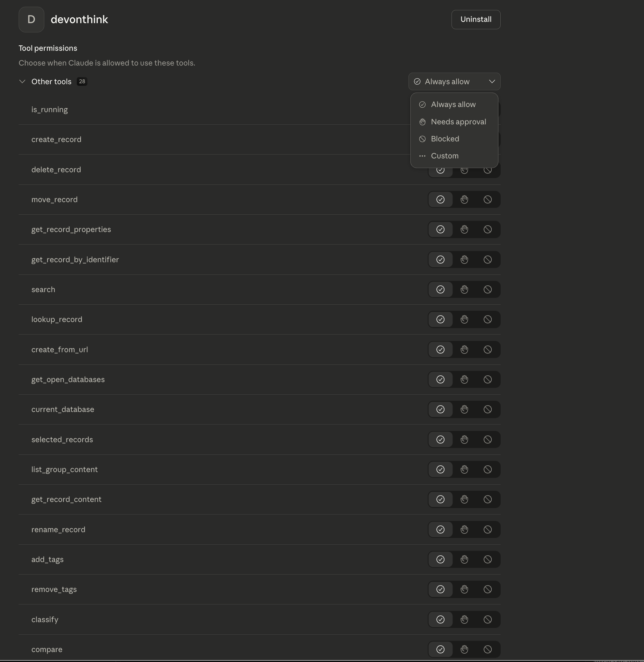The width and height of the screenshot is (644, 662).
Task: Set rename_record to needs approval
Action: pyautogui.click(x=464, y=529)
